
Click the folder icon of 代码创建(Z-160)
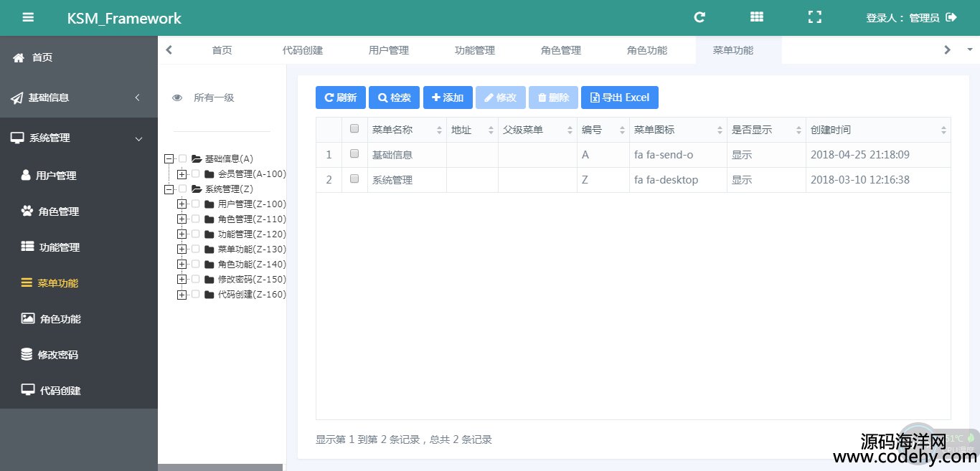coord(209,295)
